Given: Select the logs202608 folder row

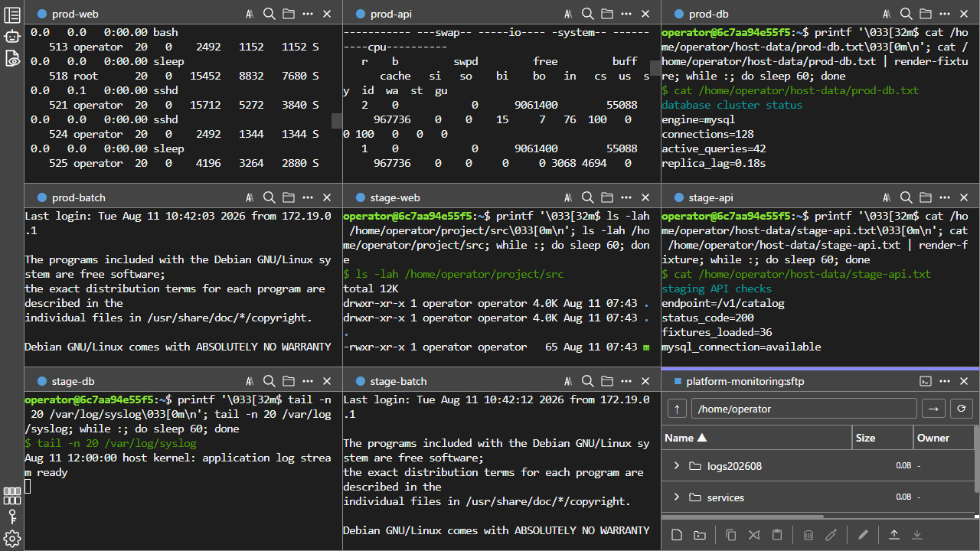Looking at the screenshot, I should (x=818, y=466).
